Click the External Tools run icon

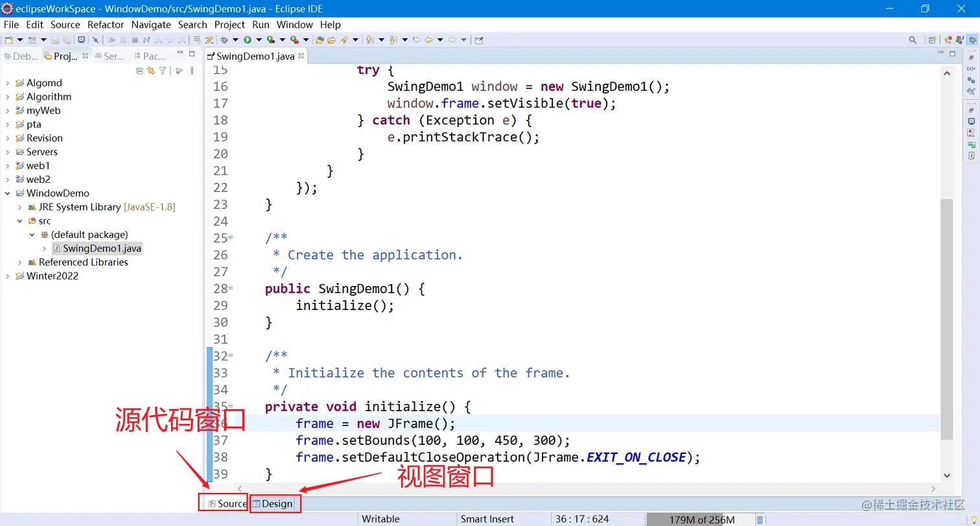pyautogui.click(x=294, y=40)
